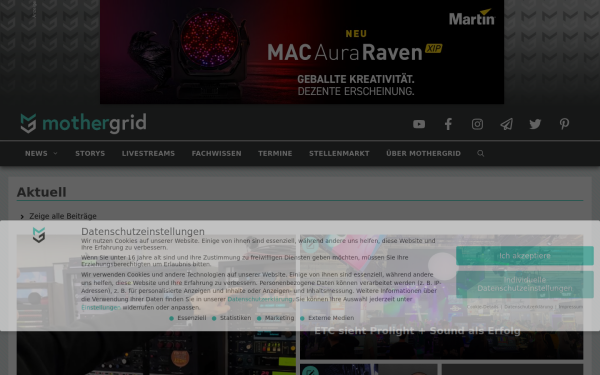Open the 'ETC sieht Prolight + Sound als Erfolg' article
600x375 pixels.
[417, 331]
